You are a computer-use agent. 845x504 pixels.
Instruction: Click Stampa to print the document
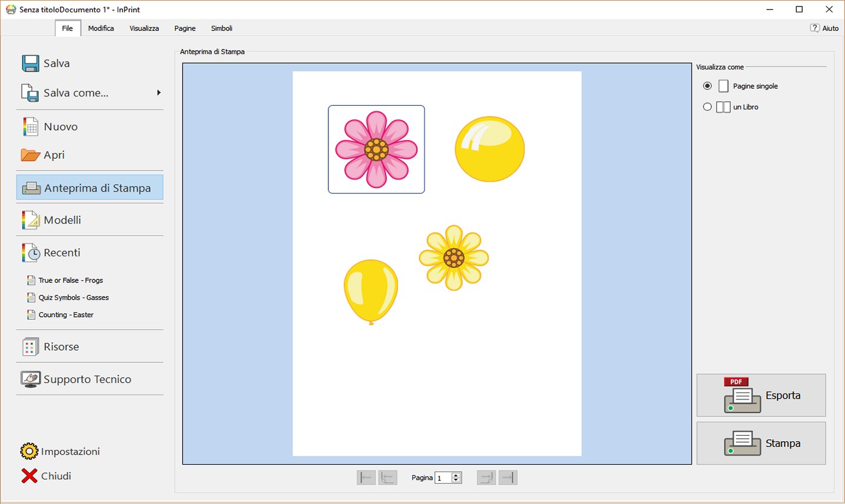pyautogui.click(x=761, y=443)
